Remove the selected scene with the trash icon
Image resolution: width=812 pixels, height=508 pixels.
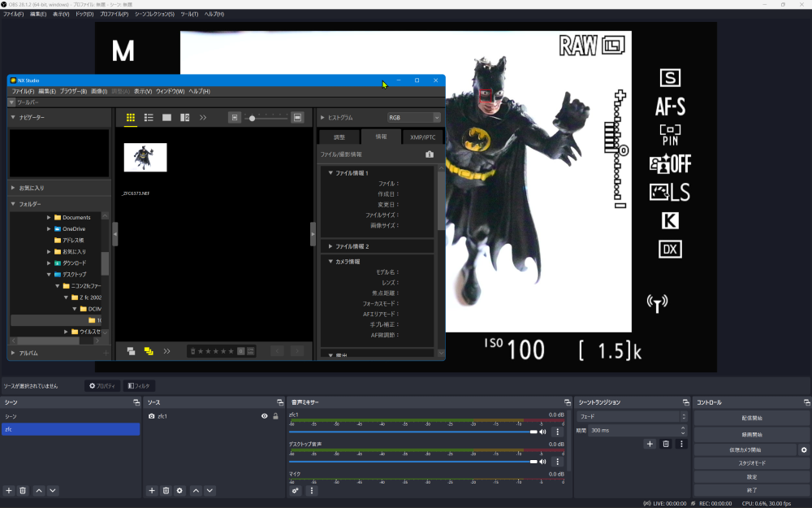click(x=23, y=490)
